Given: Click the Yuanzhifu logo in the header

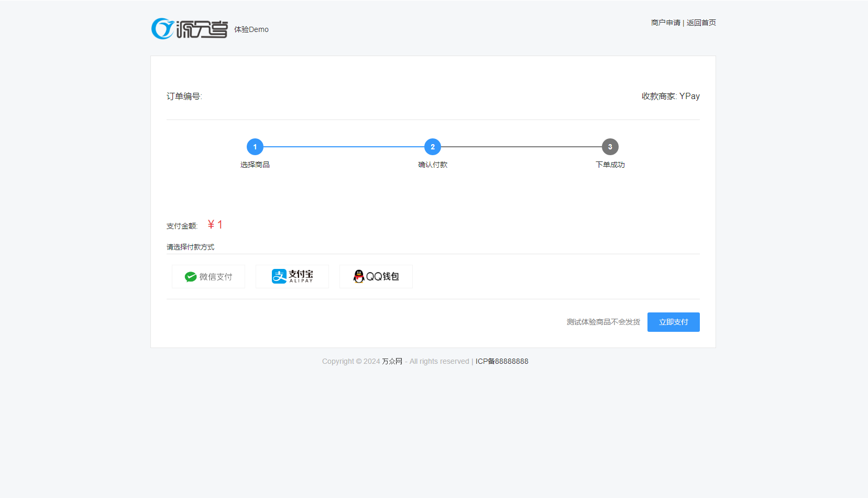Looking at the screenshot, I should 189,29.
